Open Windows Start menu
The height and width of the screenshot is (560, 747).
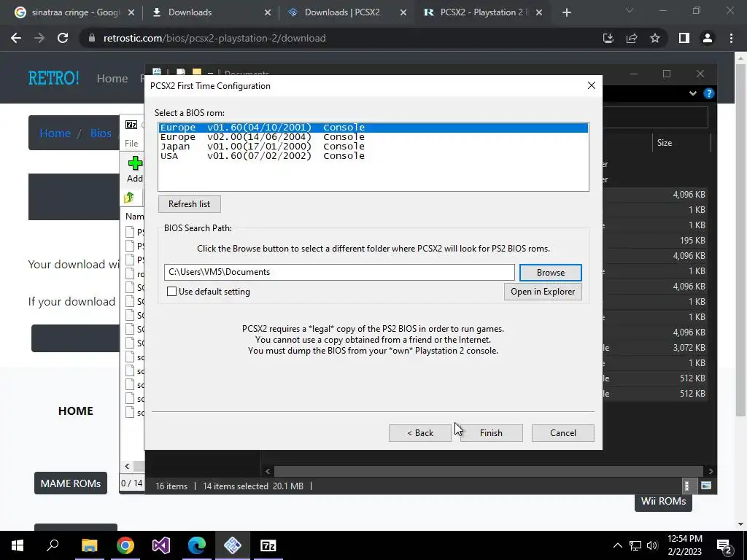tap(18, 545)
